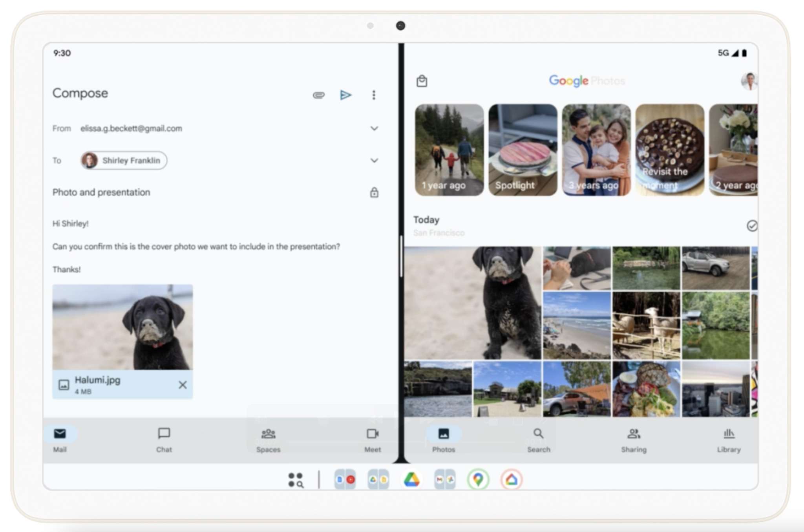Click the San Francisco location label
The width and height of the screenshot is (804, 532).
point(439,233)
